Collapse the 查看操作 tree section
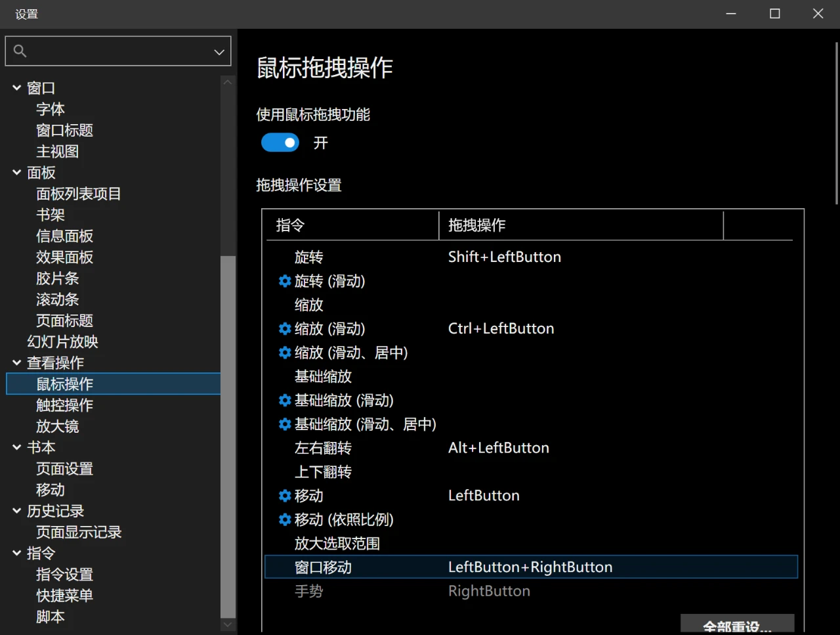 click(17, 362)
